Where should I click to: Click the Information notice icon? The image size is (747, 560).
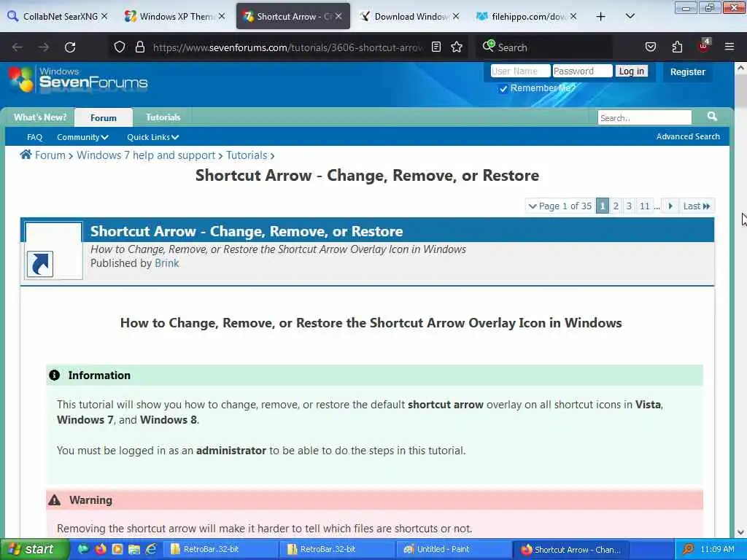coord(54,376)
